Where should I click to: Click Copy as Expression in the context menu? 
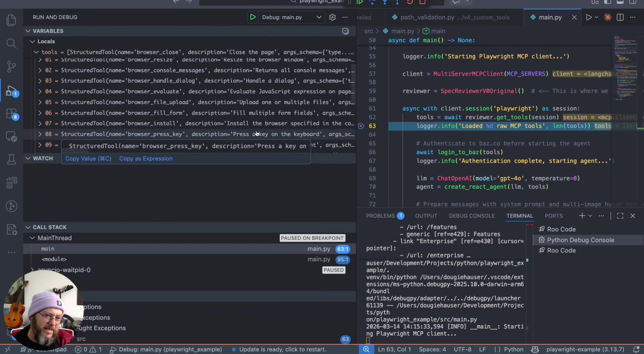[x=146, y=159]
